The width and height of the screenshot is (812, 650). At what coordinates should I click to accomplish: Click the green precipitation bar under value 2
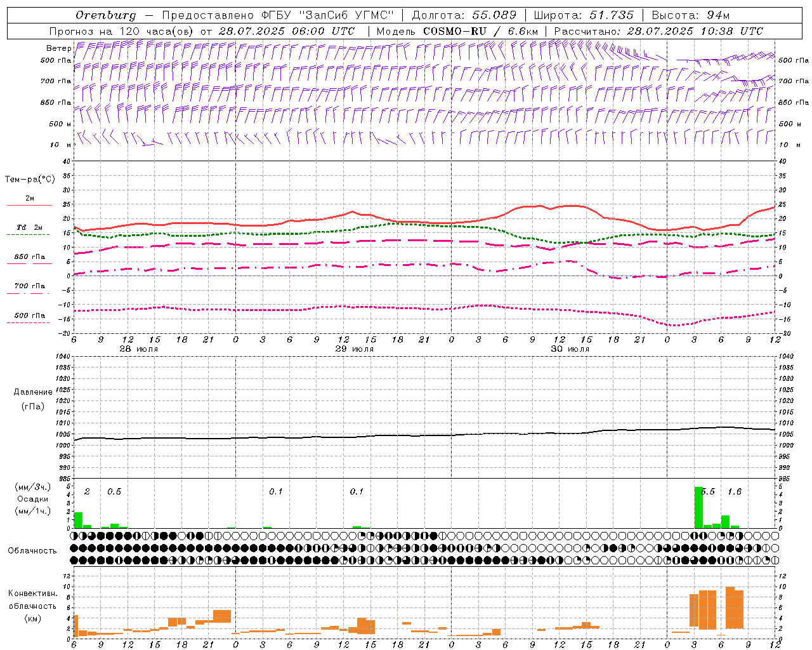click(x=78, y=520)
